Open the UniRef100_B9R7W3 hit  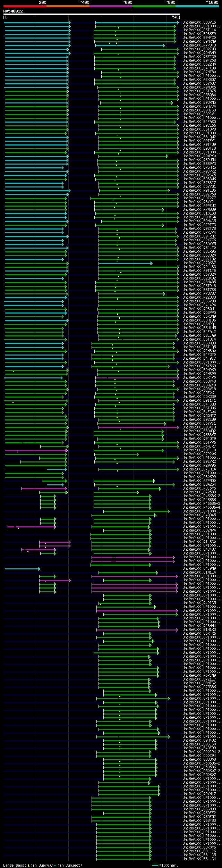199,49
